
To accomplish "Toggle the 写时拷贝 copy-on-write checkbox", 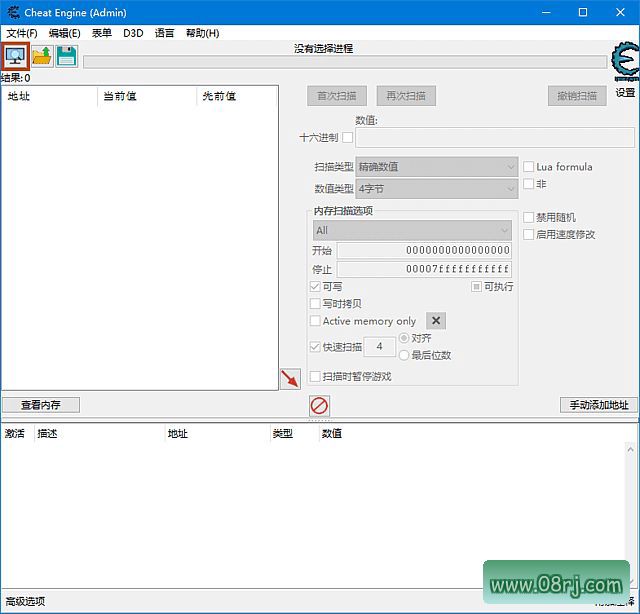I will [315, 304].
